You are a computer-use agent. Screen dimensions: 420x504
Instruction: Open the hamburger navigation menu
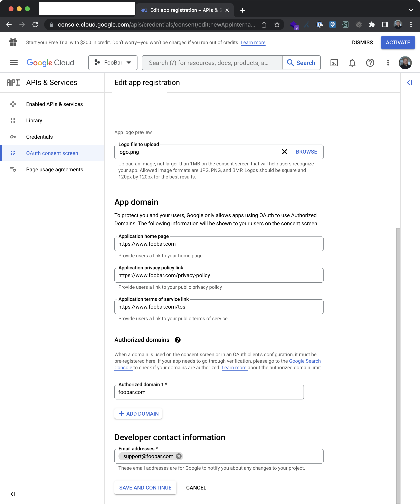14,63
